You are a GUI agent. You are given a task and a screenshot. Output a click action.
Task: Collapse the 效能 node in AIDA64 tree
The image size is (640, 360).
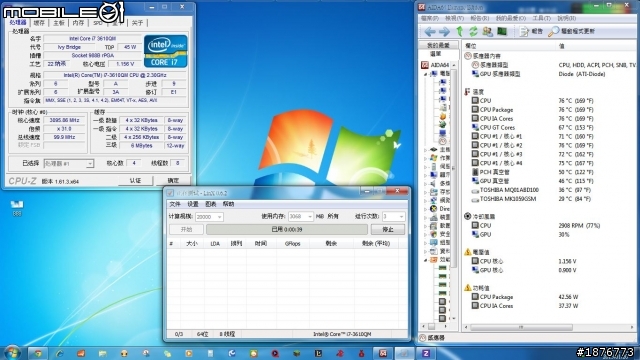click(425, 260)
